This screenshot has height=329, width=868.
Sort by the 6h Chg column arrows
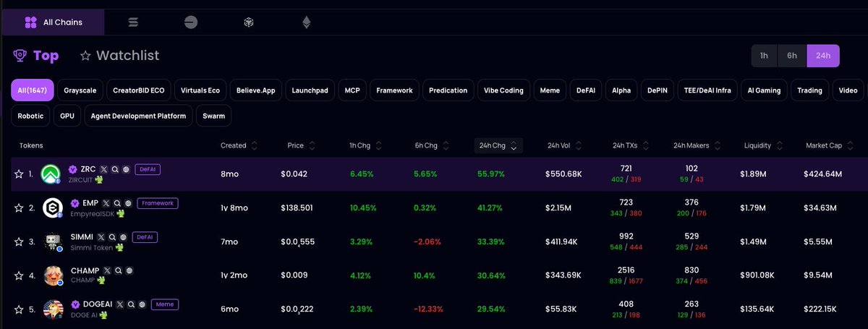(x=446, y=145)
